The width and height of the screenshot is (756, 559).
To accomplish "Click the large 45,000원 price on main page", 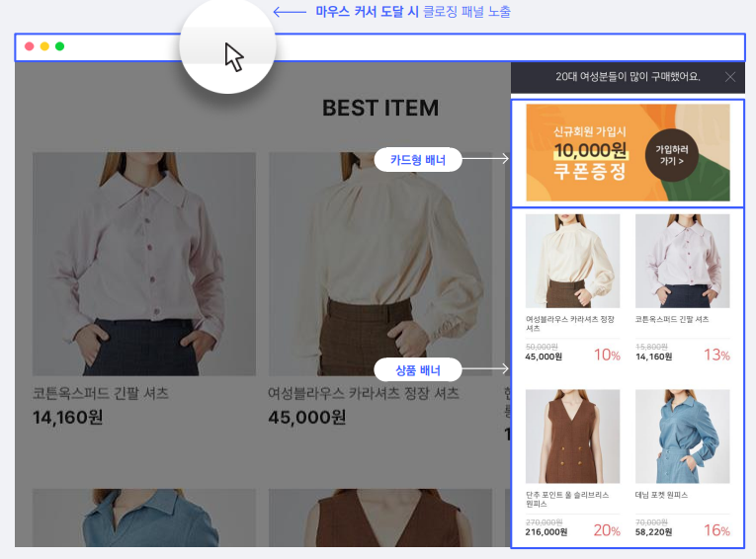I will [306, 418].
